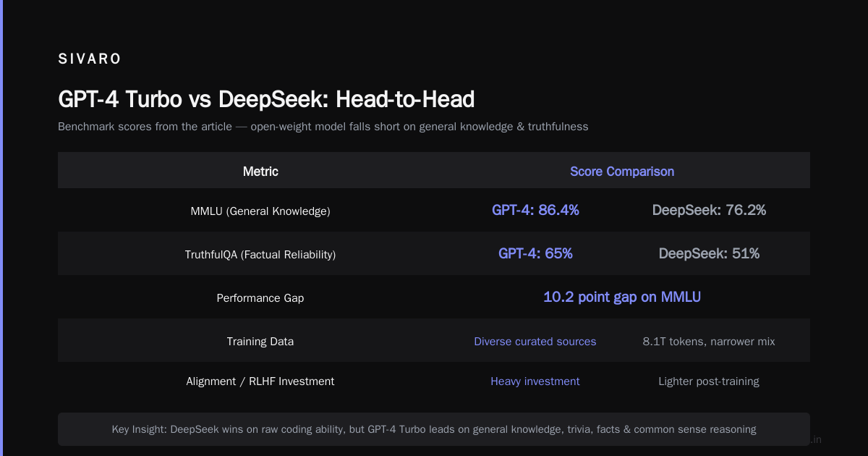Click the Key Insight summary box

(x=434, y=429)
